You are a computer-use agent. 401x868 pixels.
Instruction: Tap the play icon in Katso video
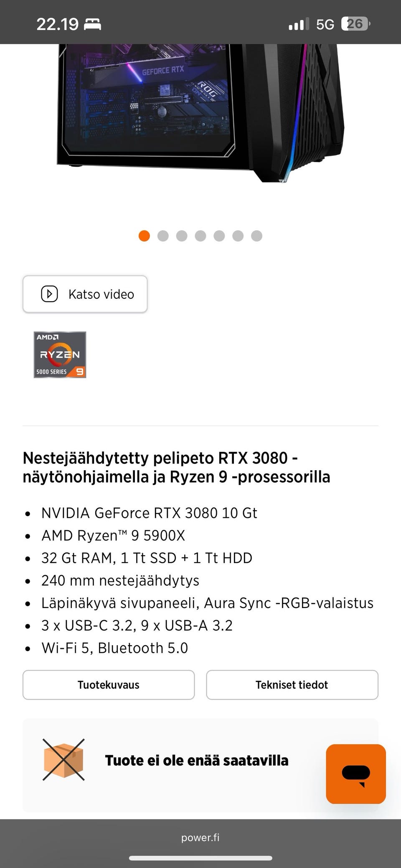(x=49, y=294)
